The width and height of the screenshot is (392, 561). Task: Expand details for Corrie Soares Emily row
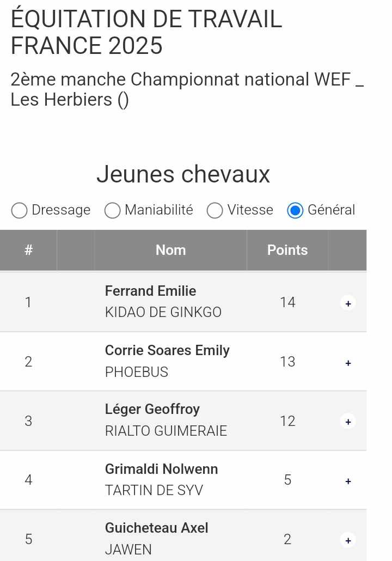348,362
